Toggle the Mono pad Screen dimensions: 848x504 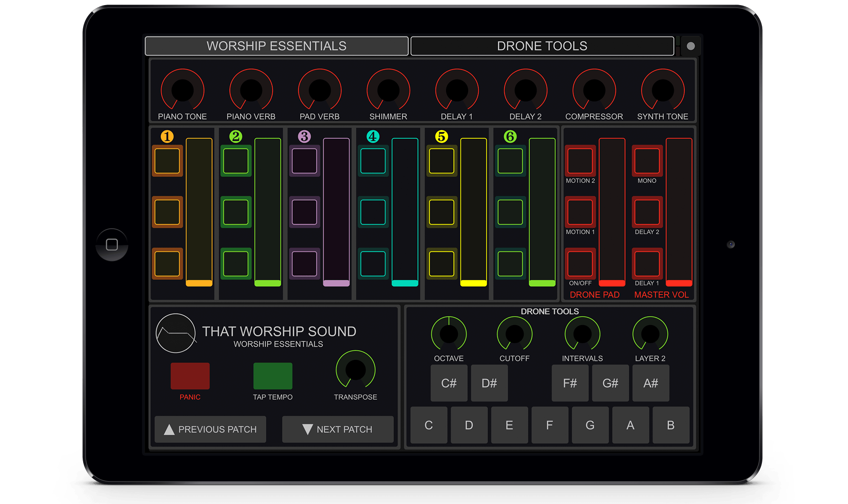(647, 161)
